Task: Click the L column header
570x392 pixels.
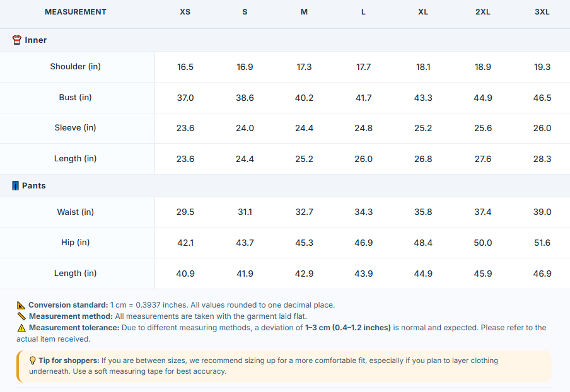Action: click(363, 12)
